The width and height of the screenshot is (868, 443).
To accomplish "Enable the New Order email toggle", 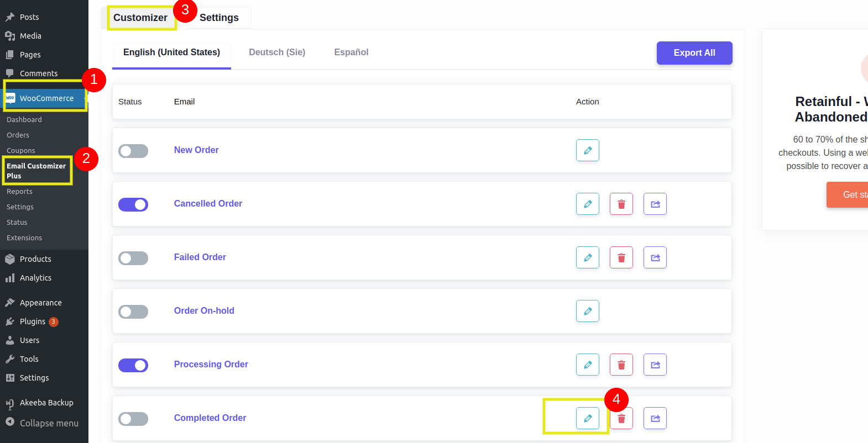I will tap(133, 151).
